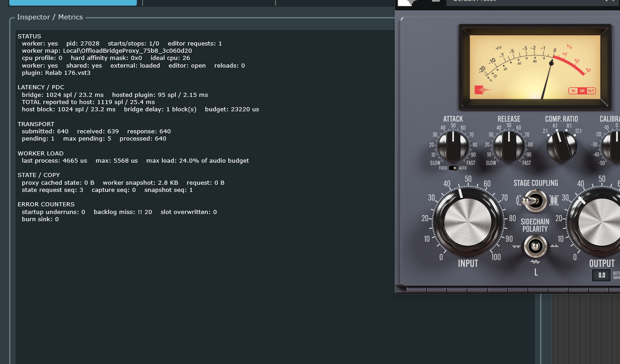Click the positive polarity icon right of switch
The width and height of the screenshot is (620, 364).
tap(555, 246)
